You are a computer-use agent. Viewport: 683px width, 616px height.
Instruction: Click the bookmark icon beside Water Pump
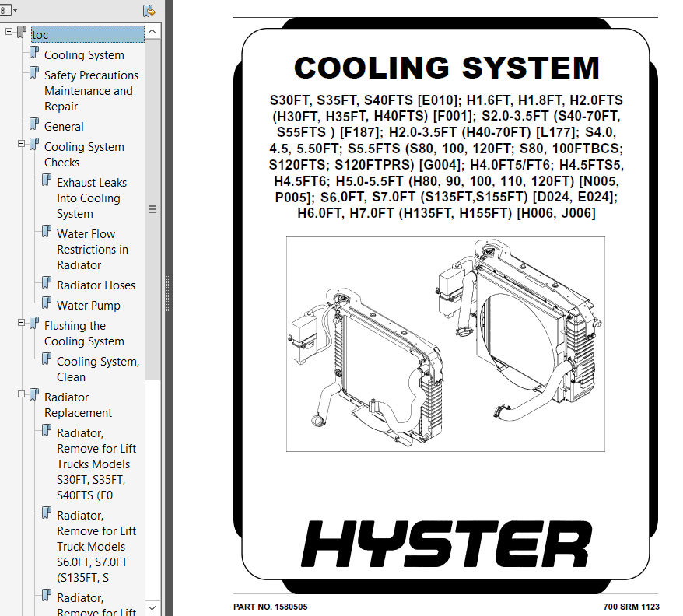pyautogui.click(x=47, y=303)
